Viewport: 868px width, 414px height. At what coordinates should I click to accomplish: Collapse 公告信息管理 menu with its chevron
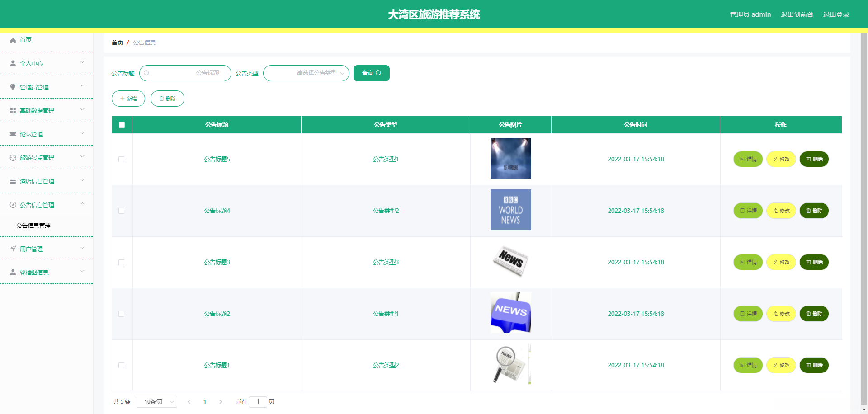pos(82,203)
